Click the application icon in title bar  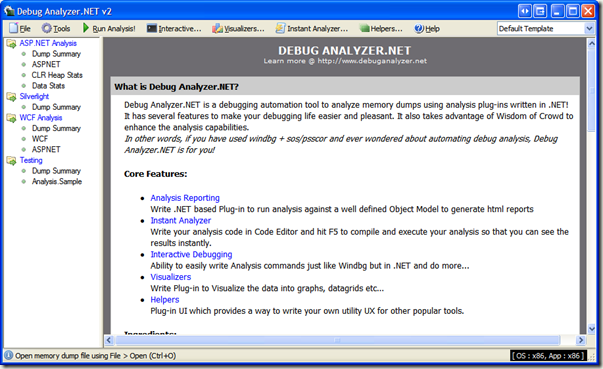click(9, 11)
